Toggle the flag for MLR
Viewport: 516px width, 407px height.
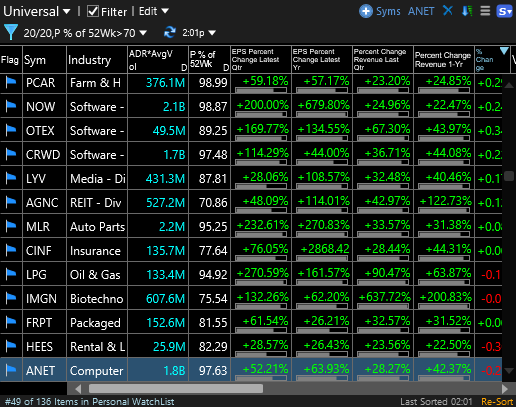[x=11, y=226]
